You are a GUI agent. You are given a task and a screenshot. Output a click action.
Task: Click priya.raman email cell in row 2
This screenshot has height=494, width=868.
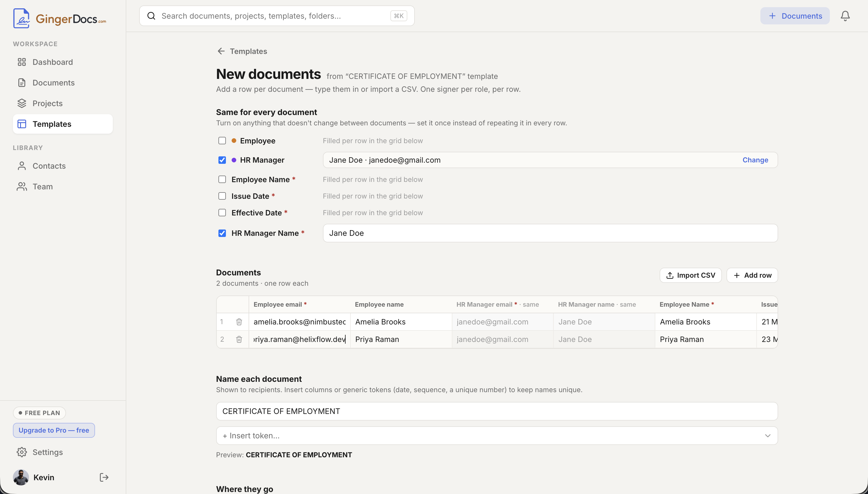(x=300, y=339)
